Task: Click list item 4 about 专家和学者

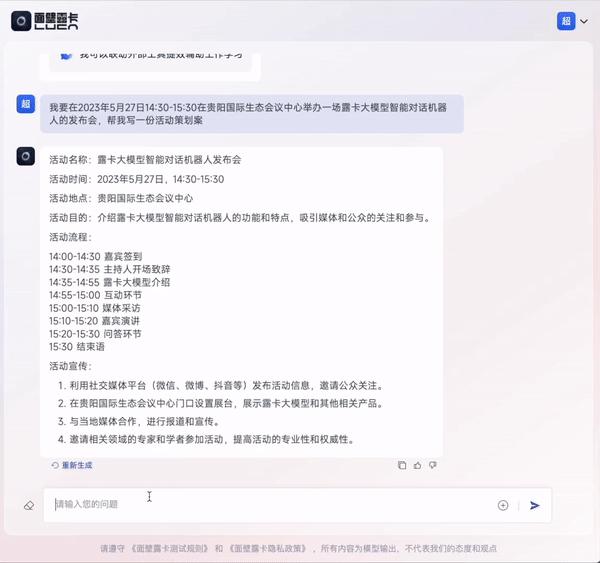Action: click(207, 439)
